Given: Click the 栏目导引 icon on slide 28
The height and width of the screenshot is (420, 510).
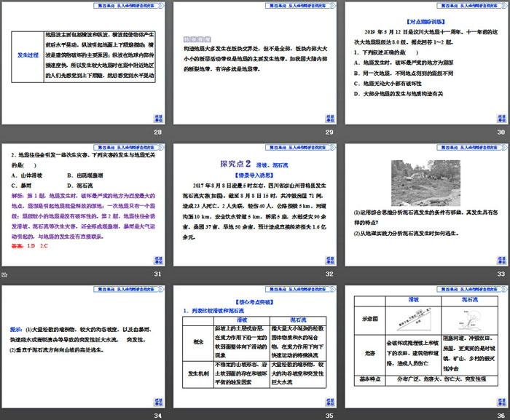Looking at the screenshot, I should pyautogui.click(x=158, y=119).
